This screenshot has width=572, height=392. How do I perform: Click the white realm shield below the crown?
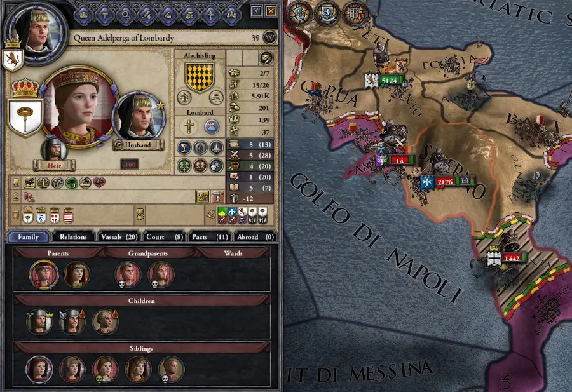[25, 118]
